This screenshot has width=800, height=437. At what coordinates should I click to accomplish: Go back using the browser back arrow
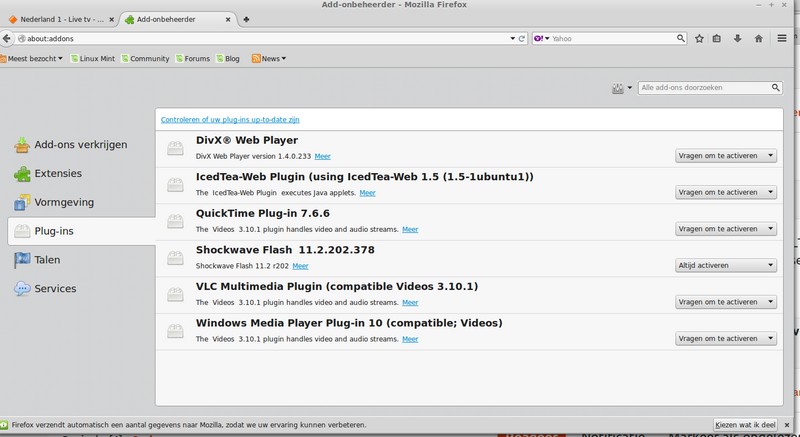(6, 38)
